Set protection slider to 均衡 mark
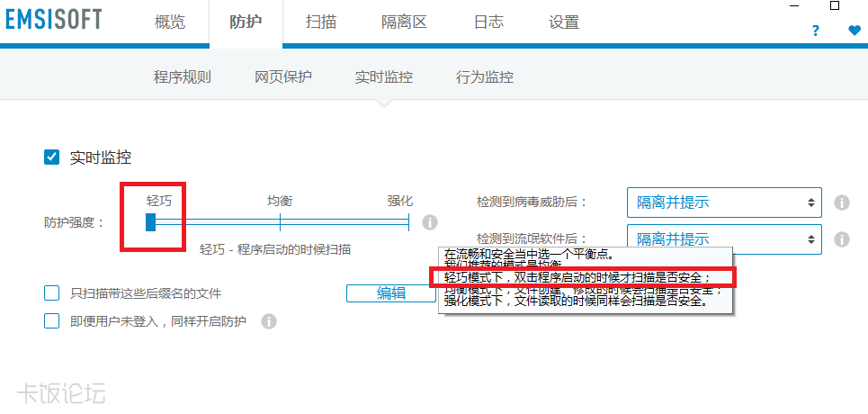Viewport: 868px width, 414px height. coord(280,221)
